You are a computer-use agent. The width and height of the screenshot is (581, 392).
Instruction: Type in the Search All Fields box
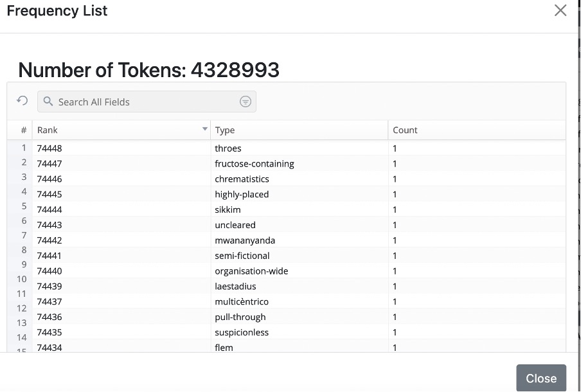145,102
